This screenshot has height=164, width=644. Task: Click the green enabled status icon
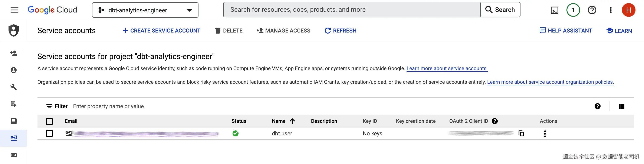(x=236, y=134)
